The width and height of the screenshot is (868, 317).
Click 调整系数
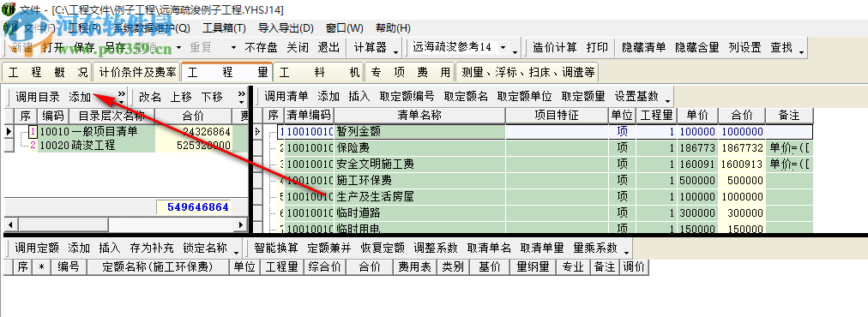(x=435, y=248)
